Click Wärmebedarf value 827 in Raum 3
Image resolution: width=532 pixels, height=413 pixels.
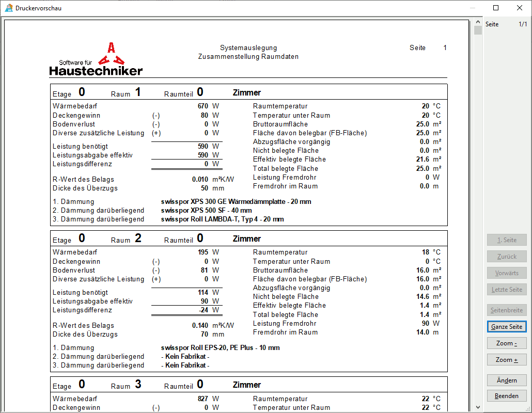coord(203,399)
